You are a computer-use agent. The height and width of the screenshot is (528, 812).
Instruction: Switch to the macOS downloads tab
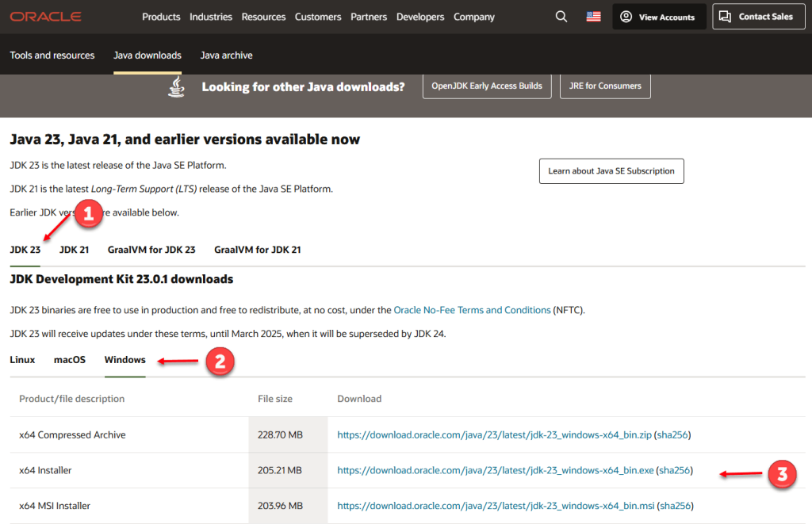coord(70,360)
